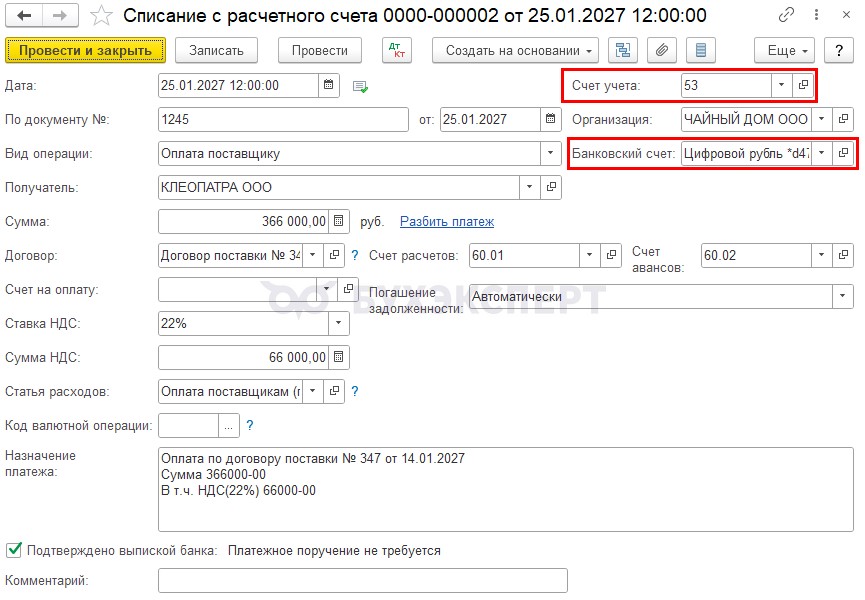Open attached files with paperclip icon

point(662,50)
